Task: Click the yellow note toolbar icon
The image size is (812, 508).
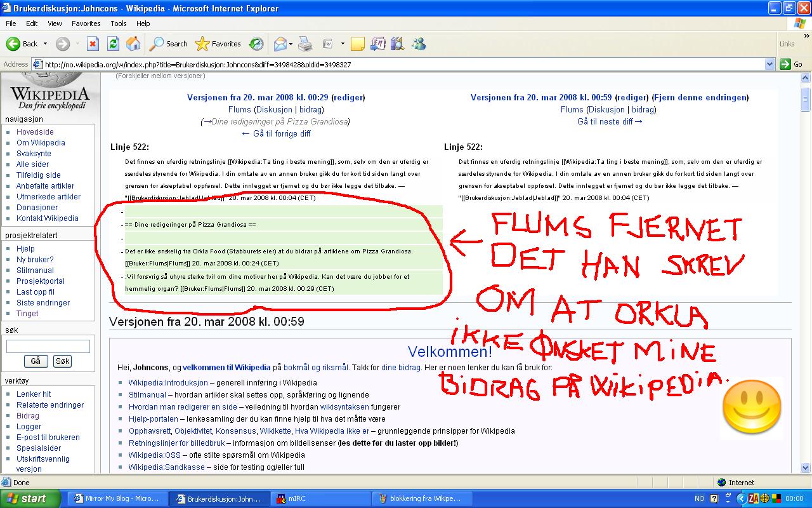Action: click(358, 44)
